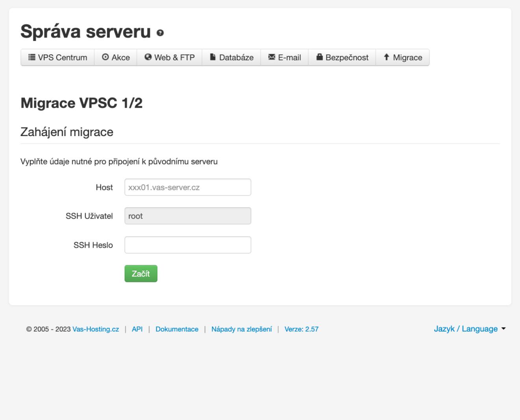This screenshot has width=520, height=420.
Task: Focus the SSH Heslo password field
Action: click(x=188, y=245)
